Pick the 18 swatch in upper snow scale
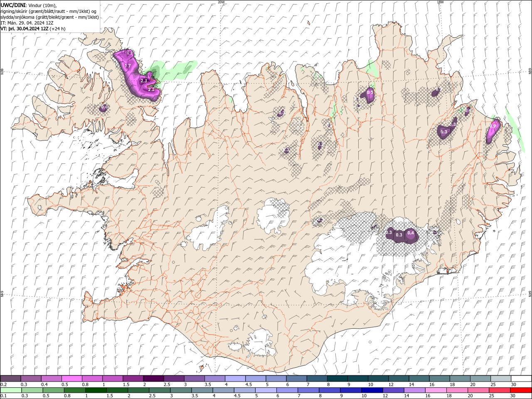This screenshot has height=399, width=532. click(x=460, y=379)
